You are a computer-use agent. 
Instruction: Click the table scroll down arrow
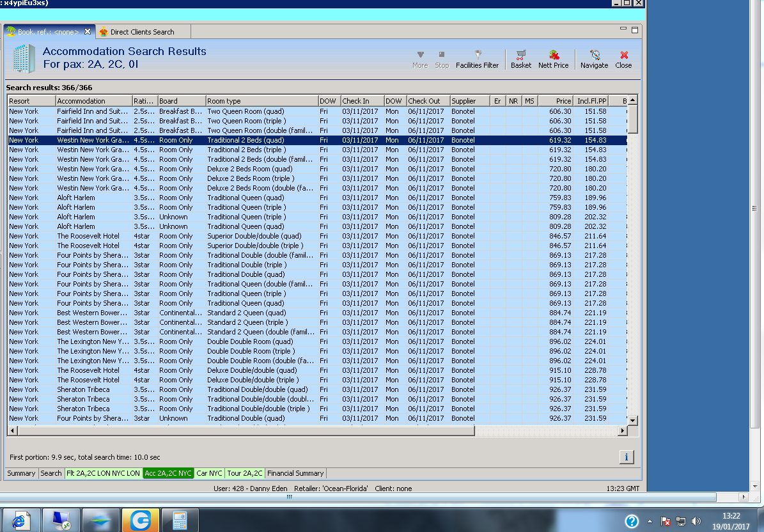click(632, 421)
